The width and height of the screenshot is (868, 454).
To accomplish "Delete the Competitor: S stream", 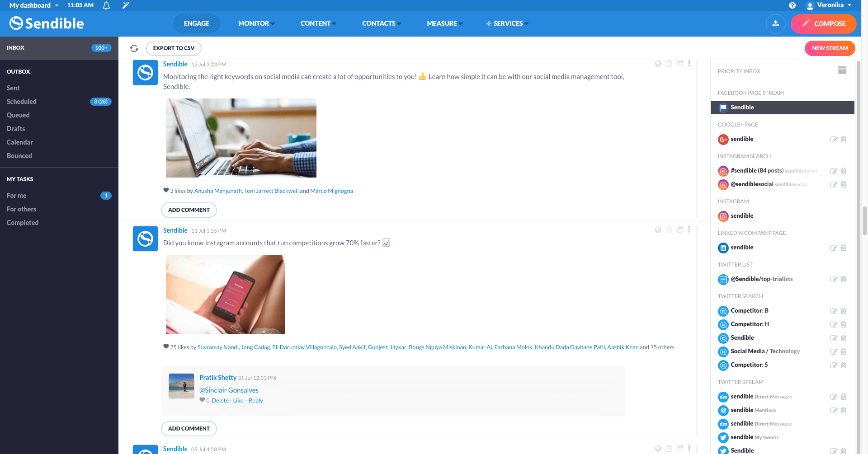I will coord(844,365).
